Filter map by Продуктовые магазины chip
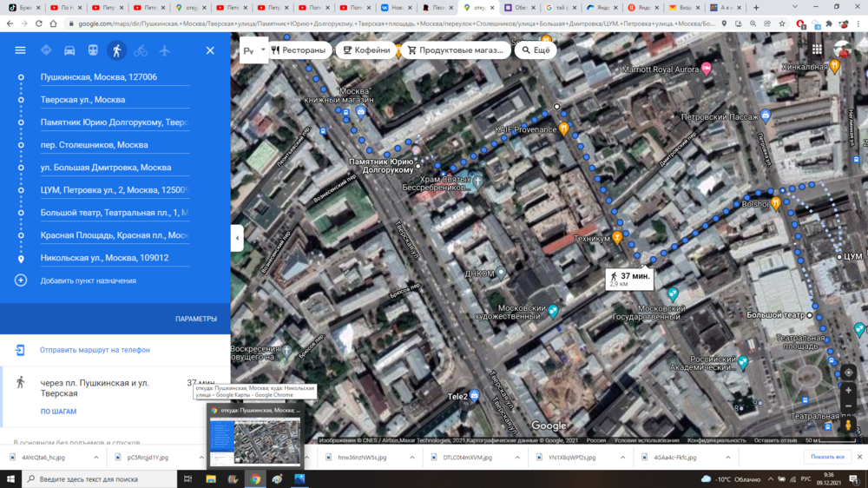 point(455,50)
